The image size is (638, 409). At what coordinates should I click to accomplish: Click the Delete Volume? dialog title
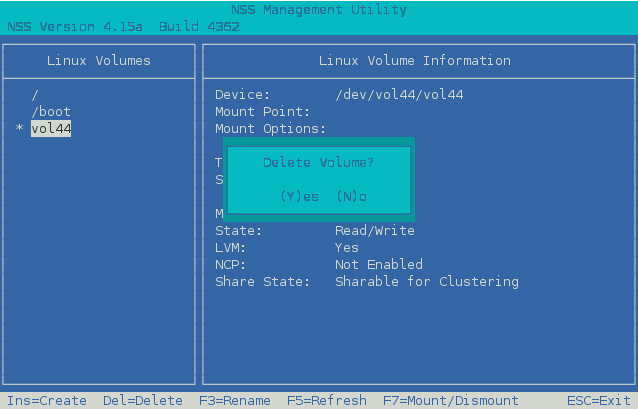coord(318,162)
